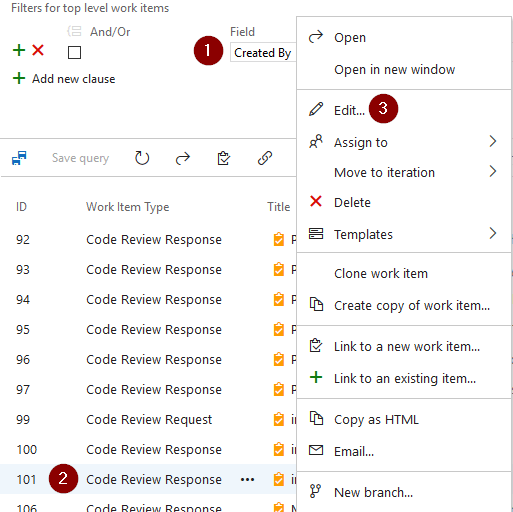This screenshot has width=513, height=512.
Task: Select work item row 97
Action: pos(148,390)
